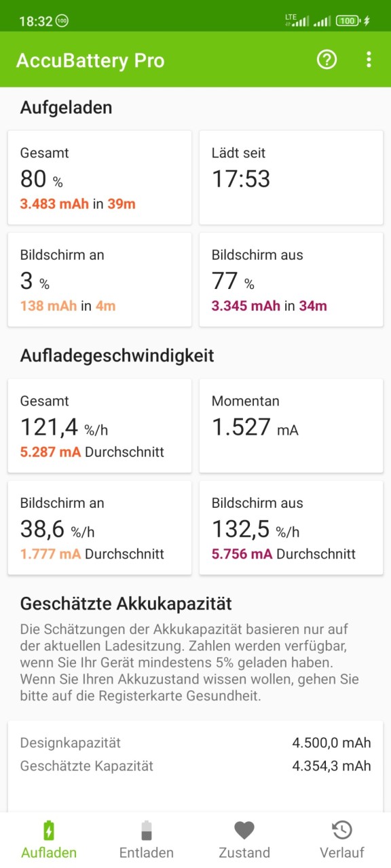Tap the Designkapazität 4.500,0 mAh row
The width and height of the screenshot is (391, 868).
pos(195,743)
